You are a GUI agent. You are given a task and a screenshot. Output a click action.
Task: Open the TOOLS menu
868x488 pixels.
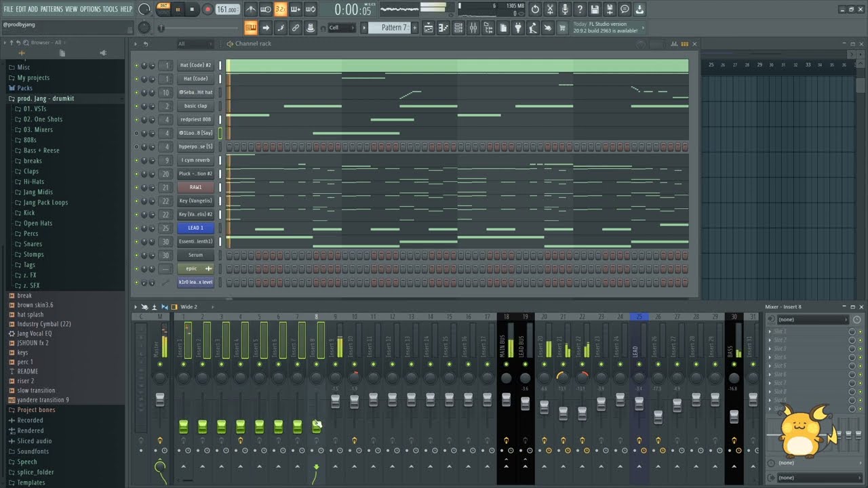110,9
